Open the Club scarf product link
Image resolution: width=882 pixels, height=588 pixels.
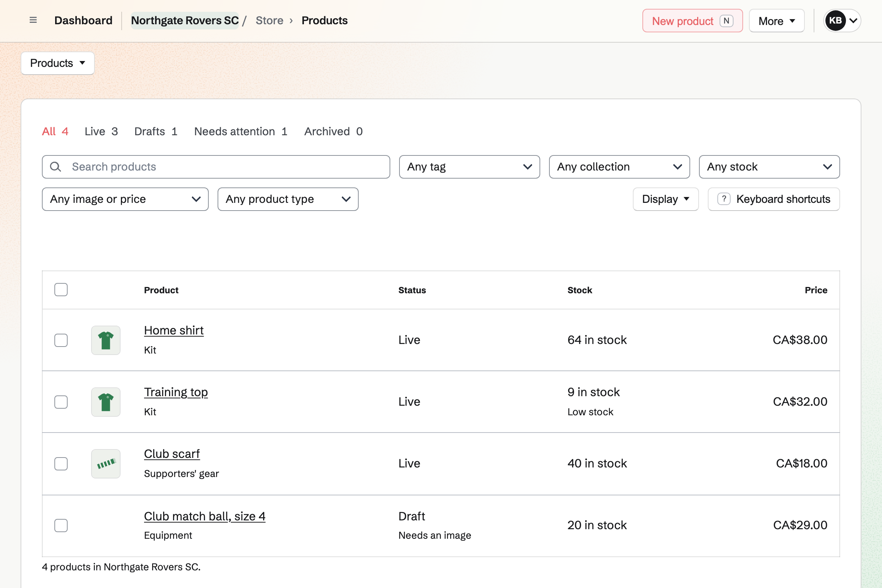coord(172,454)
